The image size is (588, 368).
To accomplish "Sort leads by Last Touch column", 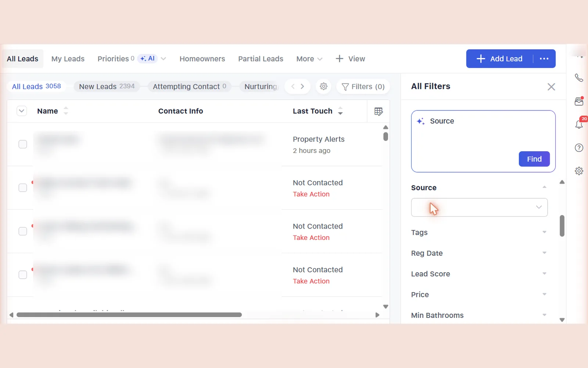I will click(340, 111).
